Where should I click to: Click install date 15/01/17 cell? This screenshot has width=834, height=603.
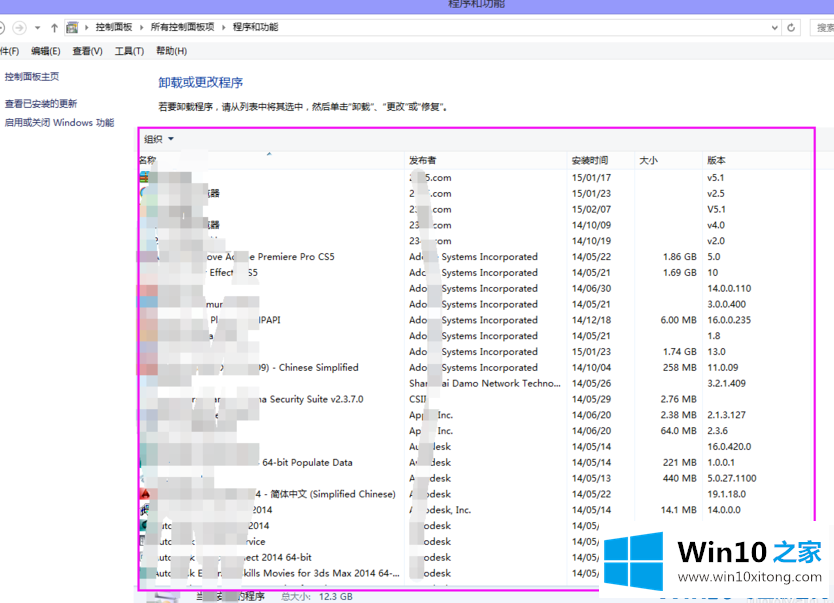click(x=591, y=178)
